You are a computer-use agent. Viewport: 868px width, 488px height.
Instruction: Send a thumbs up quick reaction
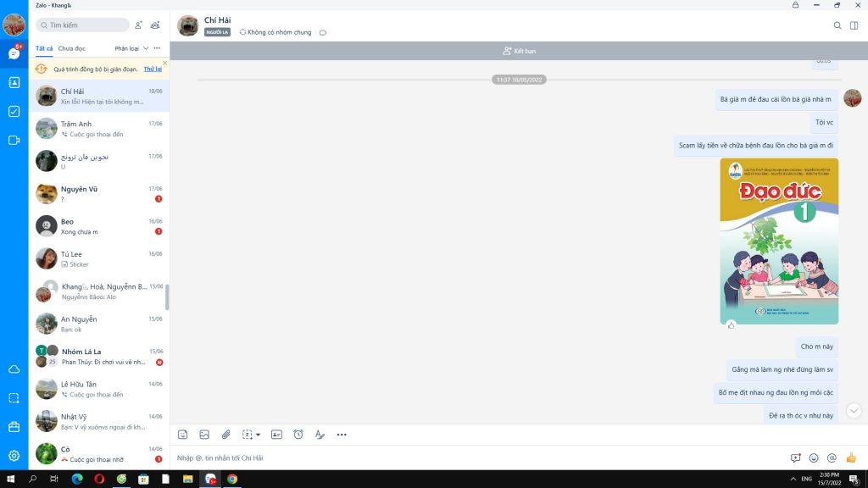tap(851, 457)
